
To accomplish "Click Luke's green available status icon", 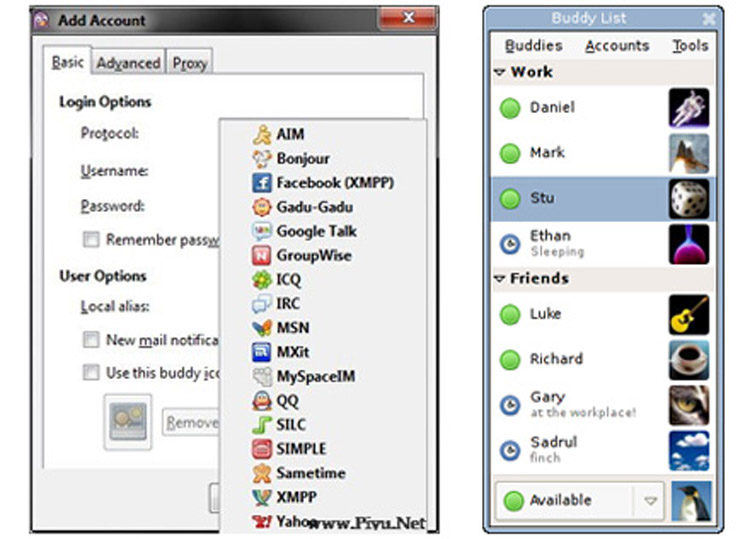I will 510,314.
